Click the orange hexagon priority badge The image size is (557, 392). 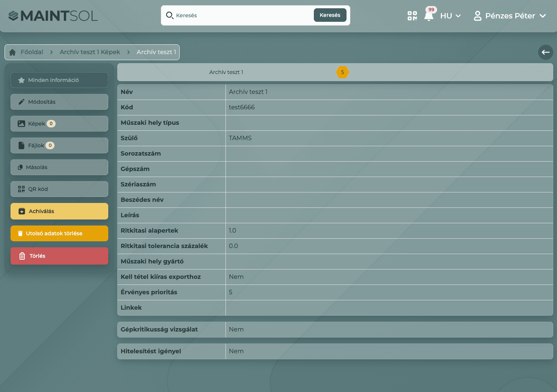(342, 72)
